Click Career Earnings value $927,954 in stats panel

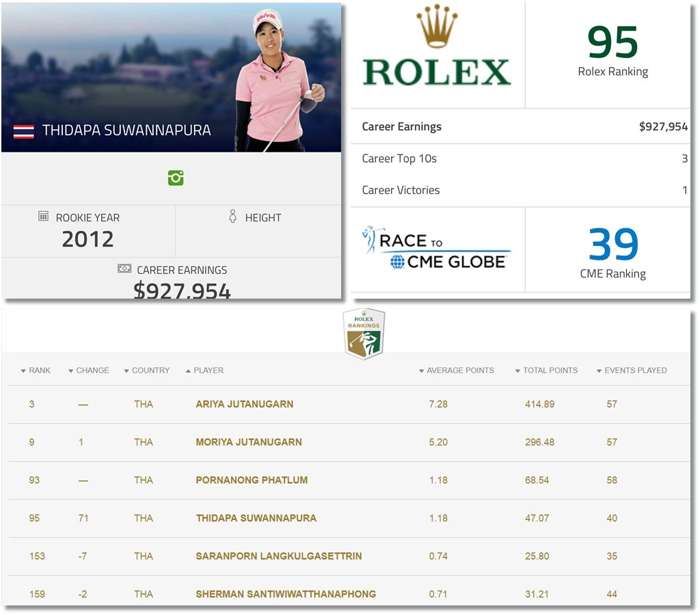[x=663, y=126]
